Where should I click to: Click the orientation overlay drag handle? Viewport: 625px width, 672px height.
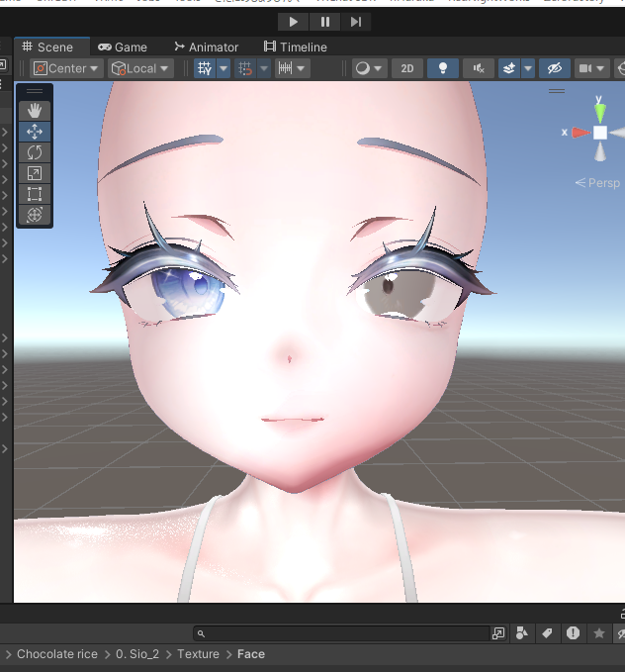point(557,91)
